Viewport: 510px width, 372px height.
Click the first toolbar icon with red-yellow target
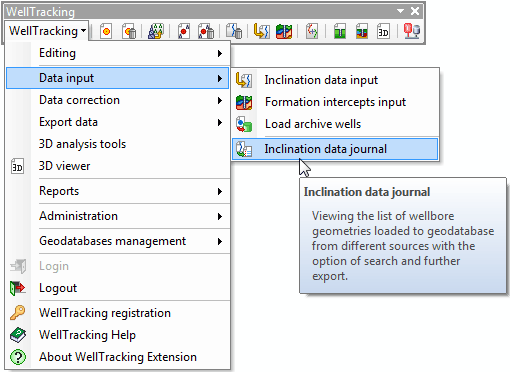[x=106, y=32]
